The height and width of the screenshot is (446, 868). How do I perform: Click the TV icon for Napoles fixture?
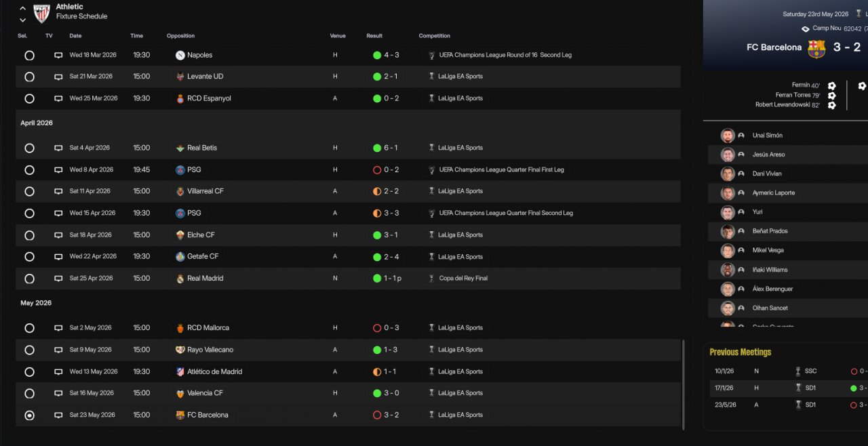point(58,56)
